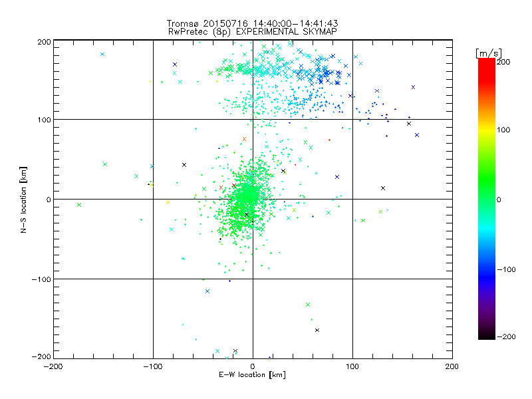Click the dense green cluster at the plot origin
The image size is (532, 399).
(247, 197)
